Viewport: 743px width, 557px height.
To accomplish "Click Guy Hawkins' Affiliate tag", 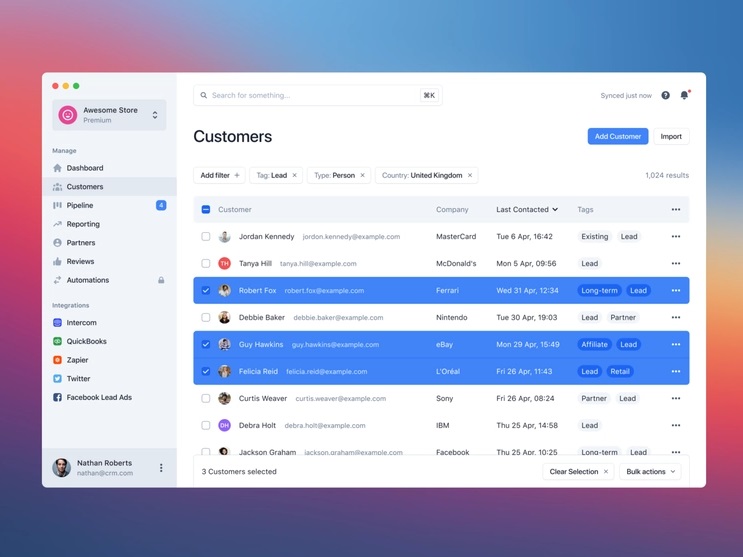I will pyautogui.click(x=594, y=345).
